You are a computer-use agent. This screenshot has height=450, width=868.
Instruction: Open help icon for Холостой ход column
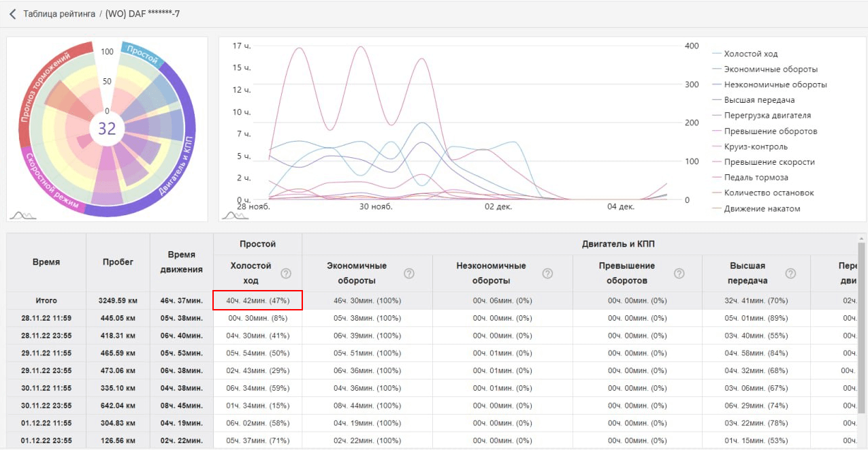[x=286, y=274]
